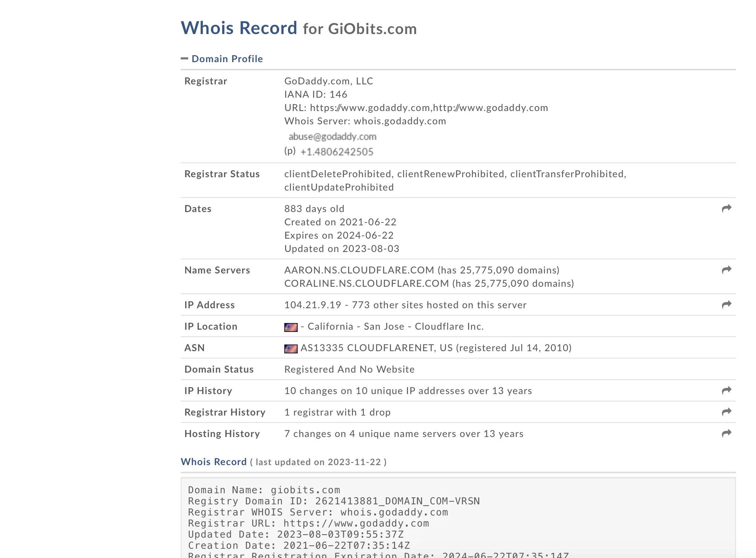This screenshot has width=756, height=558.
Task: Open share arrow in Name Servers row
Action: [x=727, y=270]
